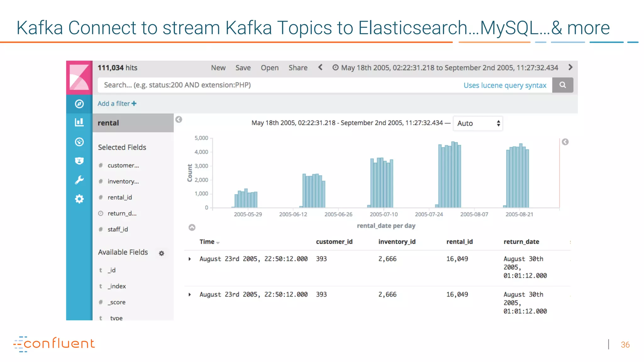Click number icon beside _score
This screenshot has width=644, height=362.
101,302
